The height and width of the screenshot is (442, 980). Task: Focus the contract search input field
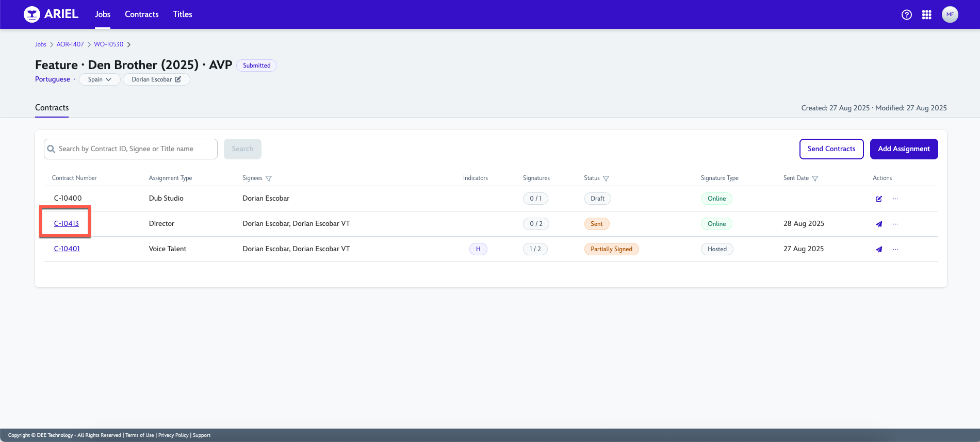tap(135, 149)
